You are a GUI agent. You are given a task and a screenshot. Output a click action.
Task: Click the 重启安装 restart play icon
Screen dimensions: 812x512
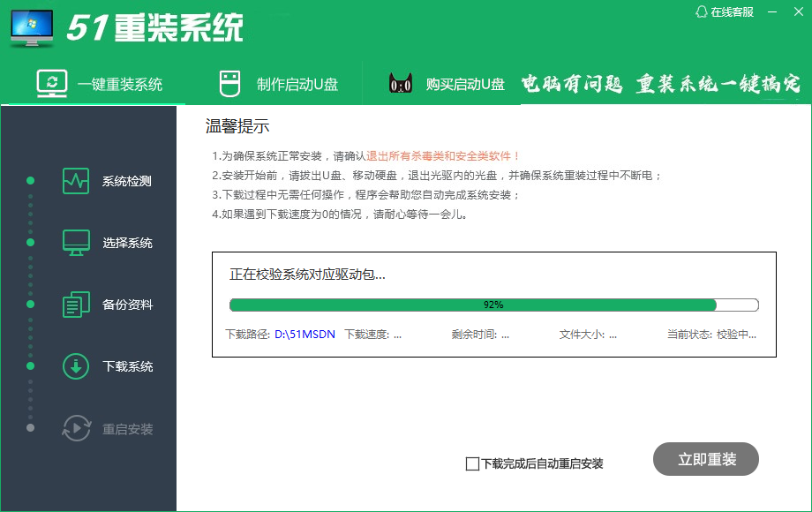click(x=76, y=429)
